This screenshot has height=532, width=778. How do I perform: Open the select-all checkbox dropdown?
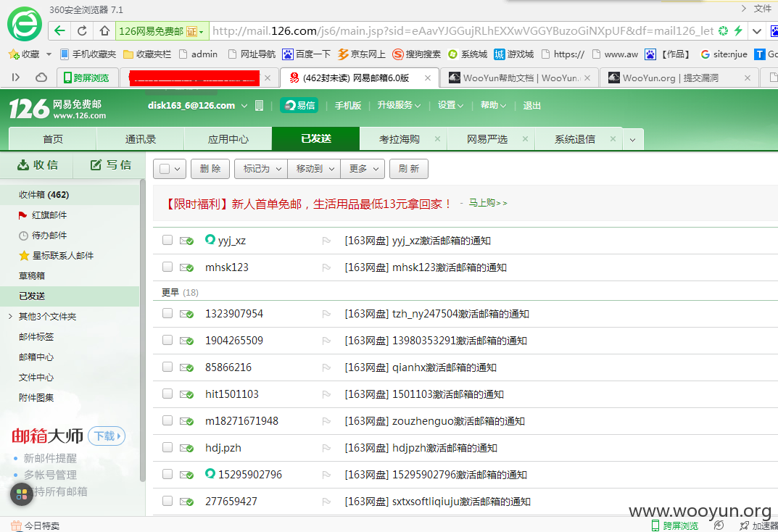coord(177,169)
